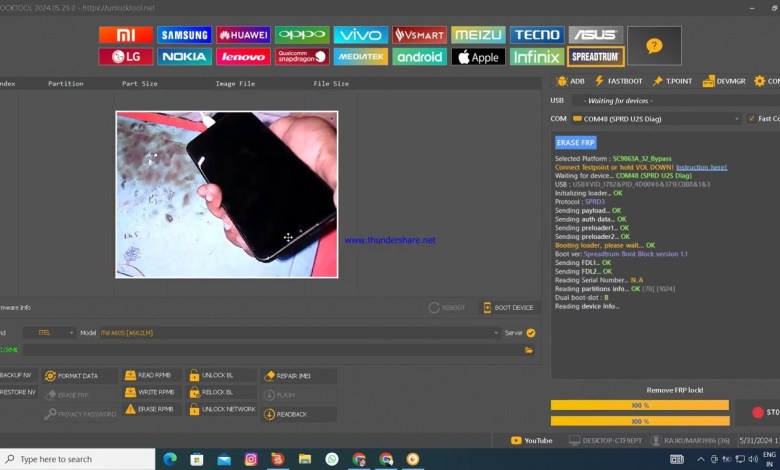Open Instagram from the taskbar
Image resolution: width=780 pixels, height=470 pixels.
pyautogui.click(x=251, y=459)
